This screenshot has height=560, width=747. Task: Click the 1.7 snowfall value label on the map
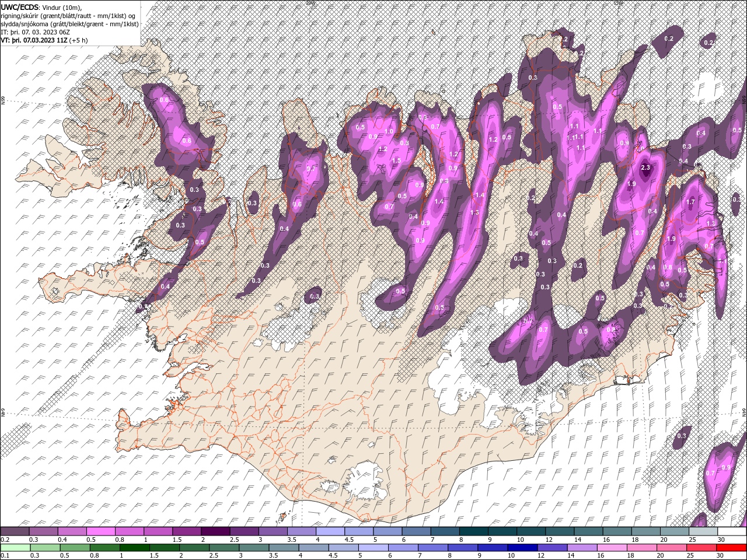(691, 202)
